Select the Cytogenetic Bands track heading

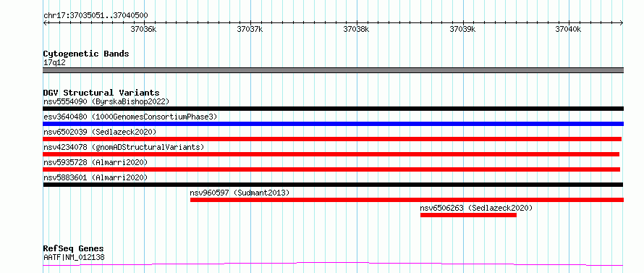point(86,54)
